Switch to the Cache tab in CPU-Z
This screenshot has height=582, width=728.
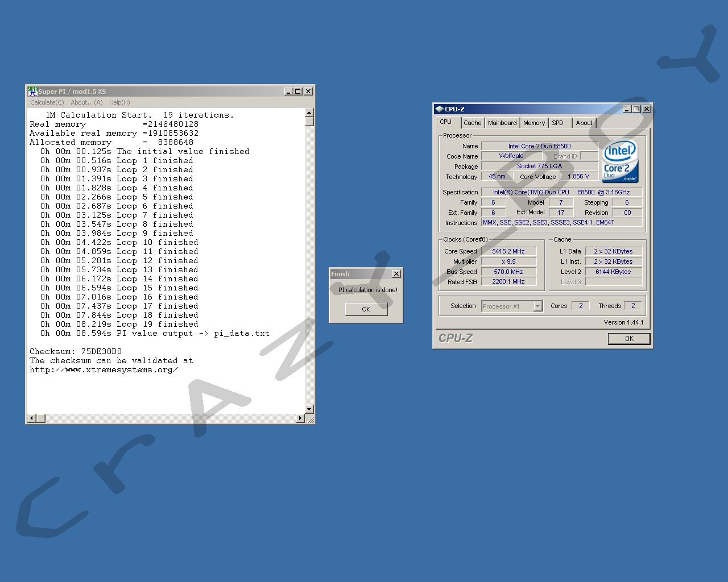pos(472,123)
